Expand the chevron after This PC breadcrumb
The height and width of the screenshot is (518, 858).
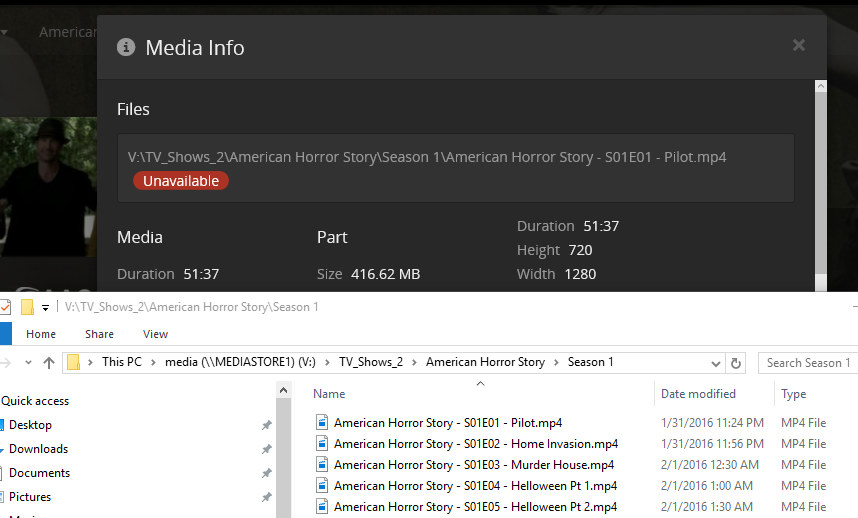pyautogui.click(x=154, y=362)
